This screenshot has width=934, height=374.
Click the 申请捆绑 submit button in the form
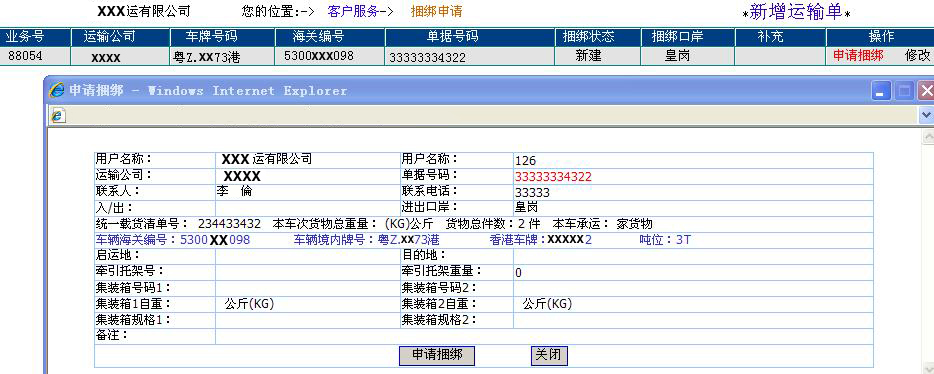click(x=437, y=356)
